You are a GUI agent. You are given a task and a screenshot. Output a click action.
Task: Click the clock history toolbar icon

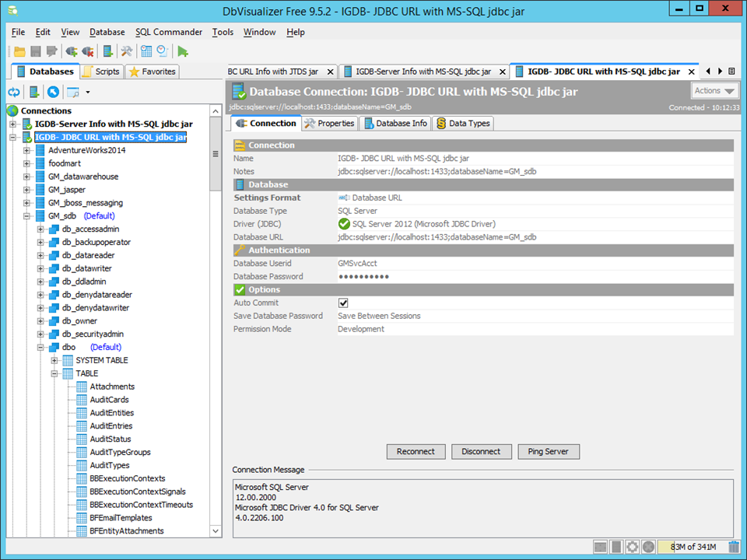163,51
